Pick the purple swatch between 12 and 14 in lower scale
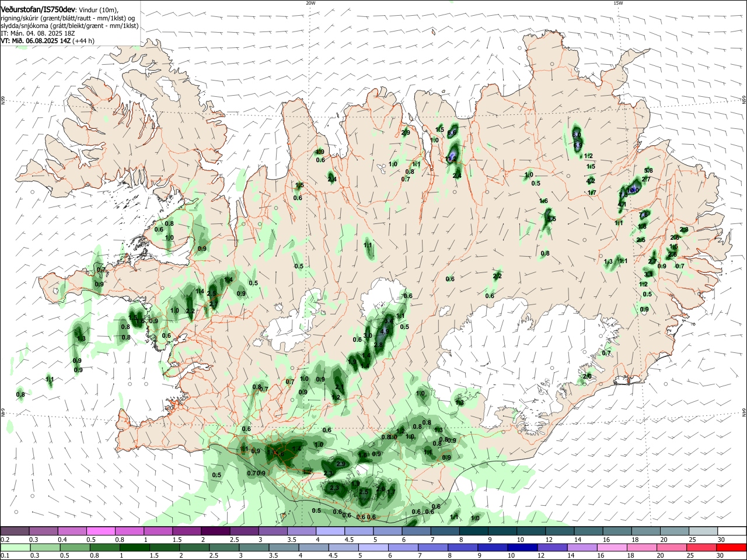The image size is (747, 560). point(552,547)
